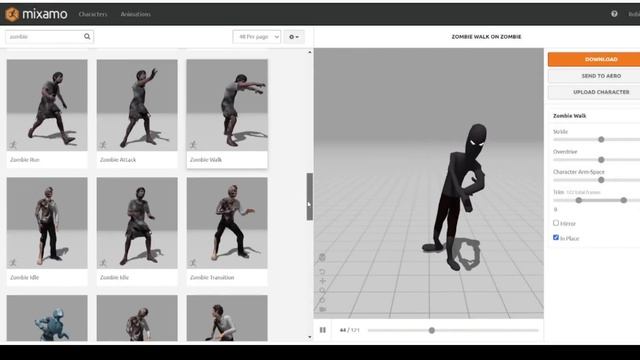The height and width of the screenshot is (360, 640).
Task: Select the Zombie Walk animation thumbnail
Action: [x=227, y=105]
